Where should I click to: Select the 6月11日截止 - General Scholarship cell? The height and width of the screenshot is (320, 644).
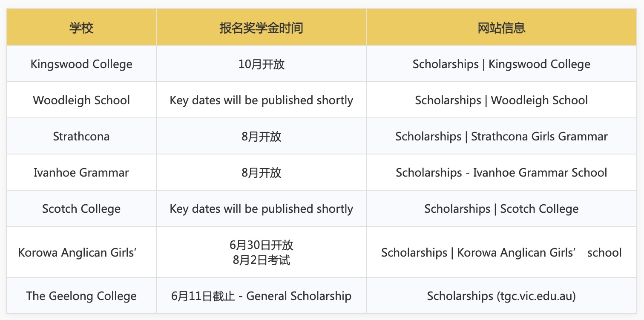(261, 296)
